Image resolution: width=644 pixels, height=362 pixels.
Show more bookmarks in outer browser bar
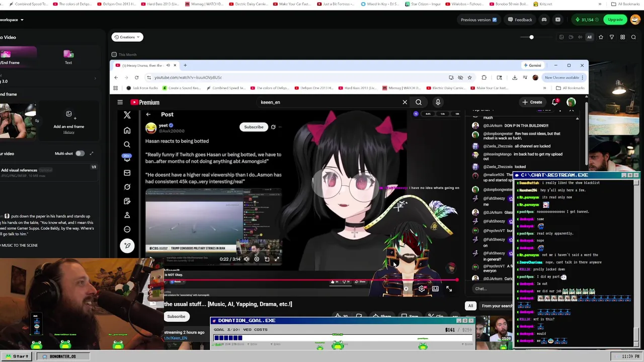tap(600, 4)
